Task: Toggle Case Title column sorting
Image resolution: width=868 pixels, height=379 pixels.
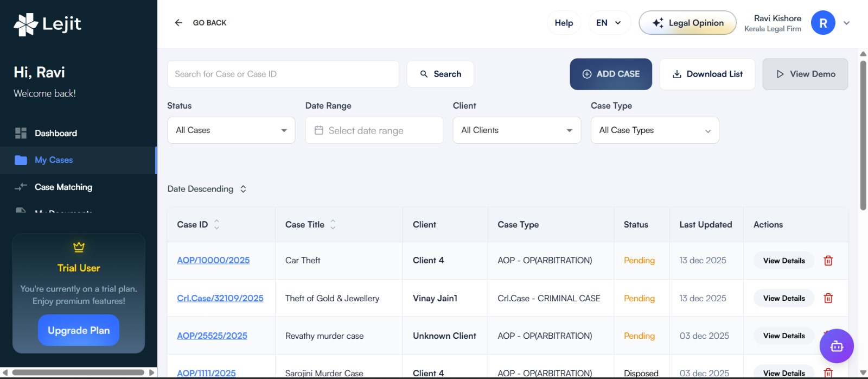Action: (x=333, y=224)
